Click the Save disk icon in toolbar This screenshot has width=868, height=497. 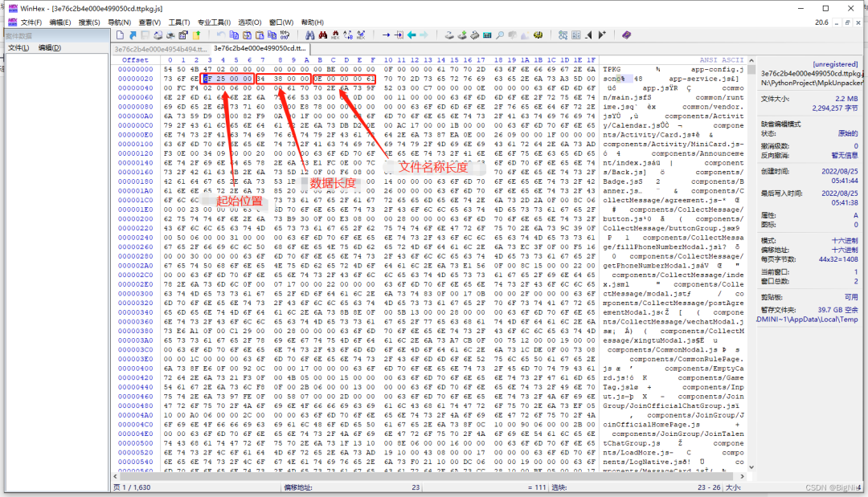145,35
